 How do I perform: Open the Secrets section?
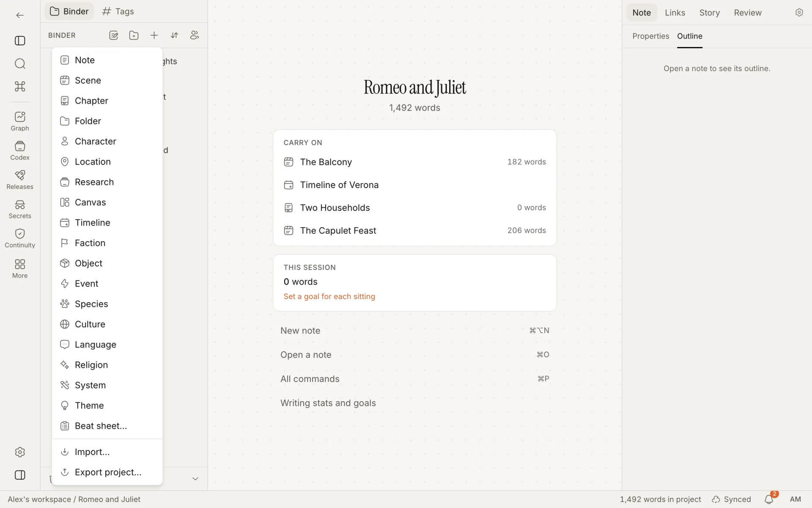[x=20, y=209]
